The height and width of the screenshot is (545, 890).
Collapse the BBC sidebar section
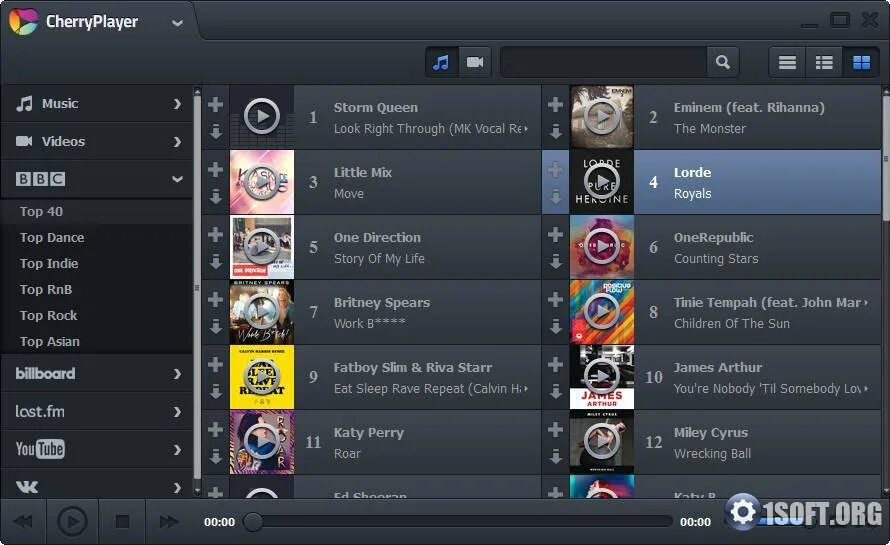point(96,179)
